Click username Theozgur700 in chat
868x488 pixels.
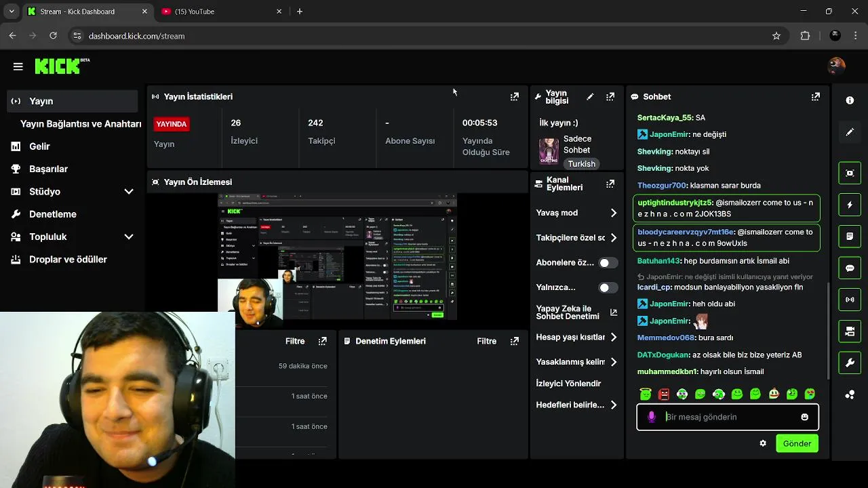click(662, 185)
